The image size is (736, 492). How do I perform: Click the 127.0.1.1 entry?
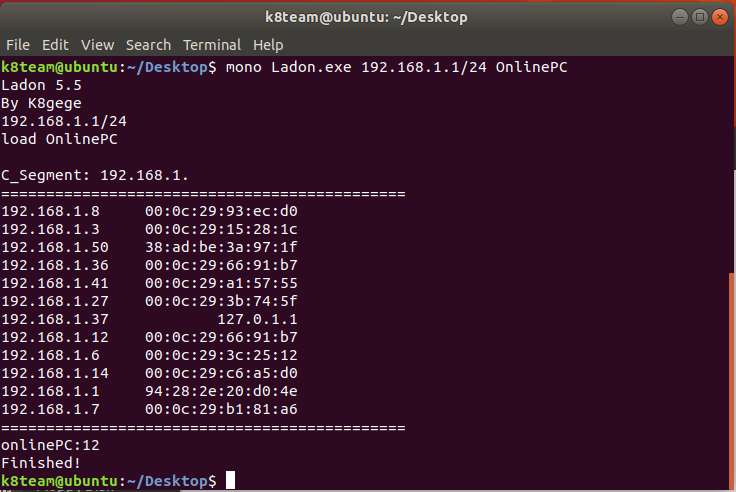coord(257,319)
